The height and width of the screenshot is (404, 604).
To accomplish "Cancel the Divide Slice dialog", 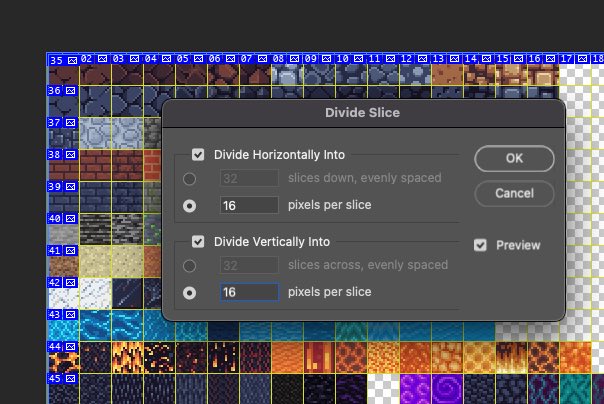I will [x=514, y=193].
